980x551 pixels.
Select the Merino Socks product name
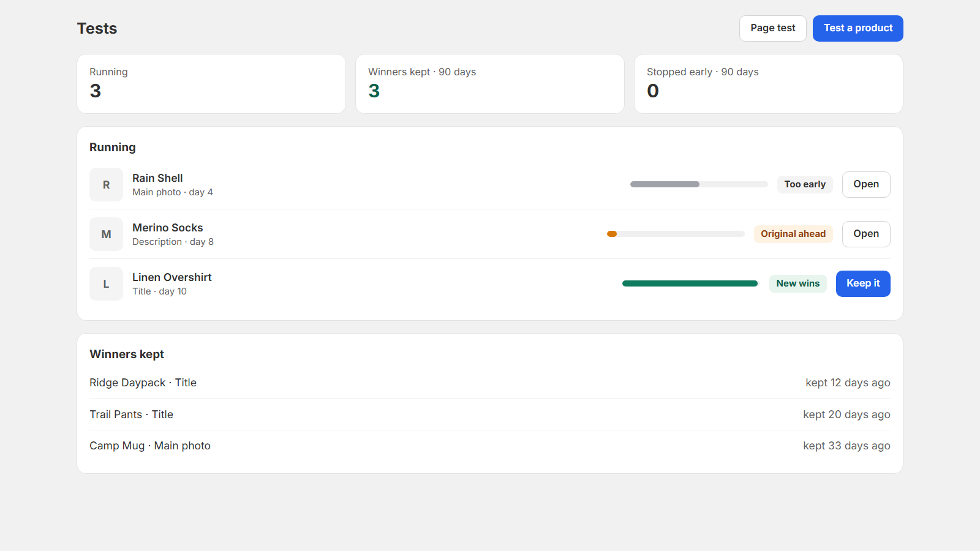click(167, 228)
